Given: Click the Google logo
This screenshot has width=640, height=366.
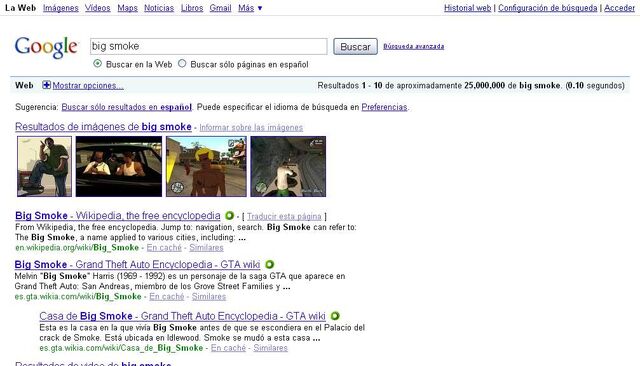Looking at the screenshot, I should pos(46,47).
